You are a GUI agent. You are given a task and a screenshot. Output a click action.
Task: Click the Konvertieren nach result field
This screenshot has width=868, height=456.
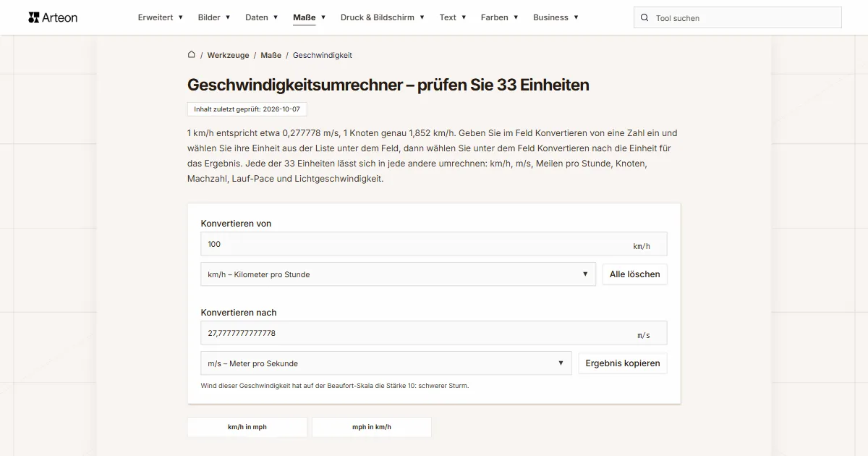tap(434, 333)
